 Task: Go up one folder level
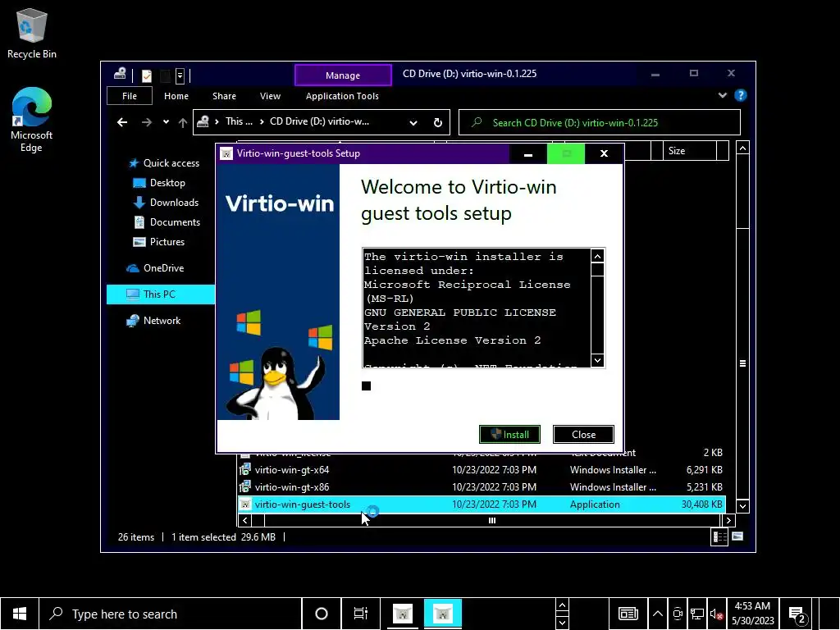tap(183, 122)
